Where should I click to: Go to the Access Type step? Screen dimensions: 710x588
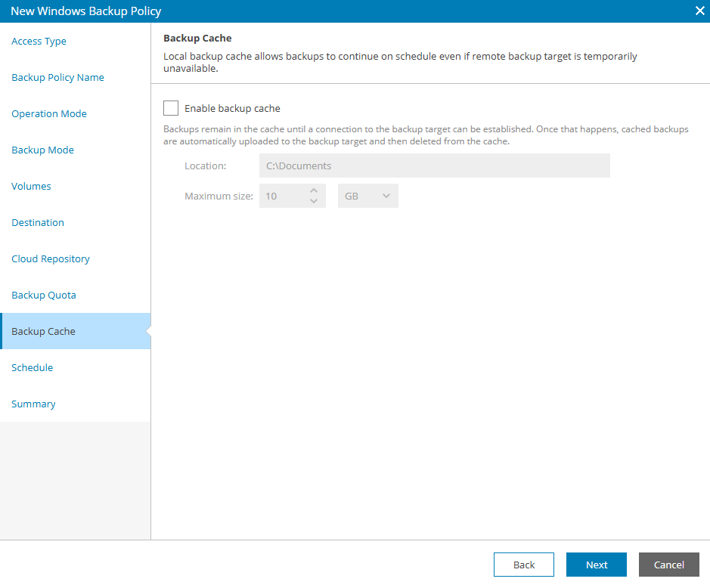[39, 42]
